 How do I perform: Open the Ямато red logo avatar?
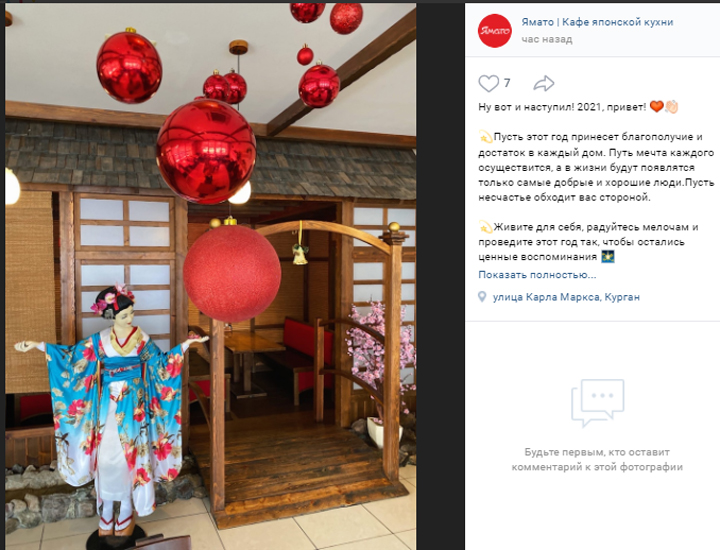pos(495,30)
